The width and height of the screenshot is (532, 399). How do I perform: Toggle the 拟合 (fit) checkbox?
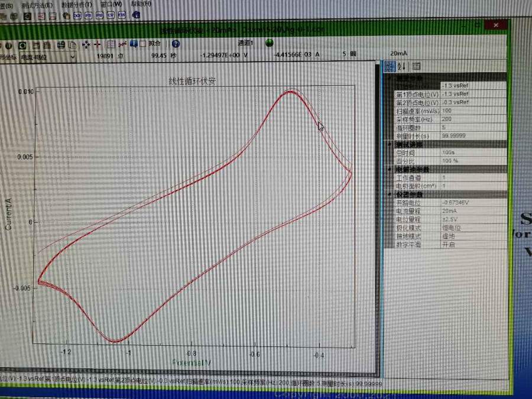pyautogui.click(x=143, y=43)
